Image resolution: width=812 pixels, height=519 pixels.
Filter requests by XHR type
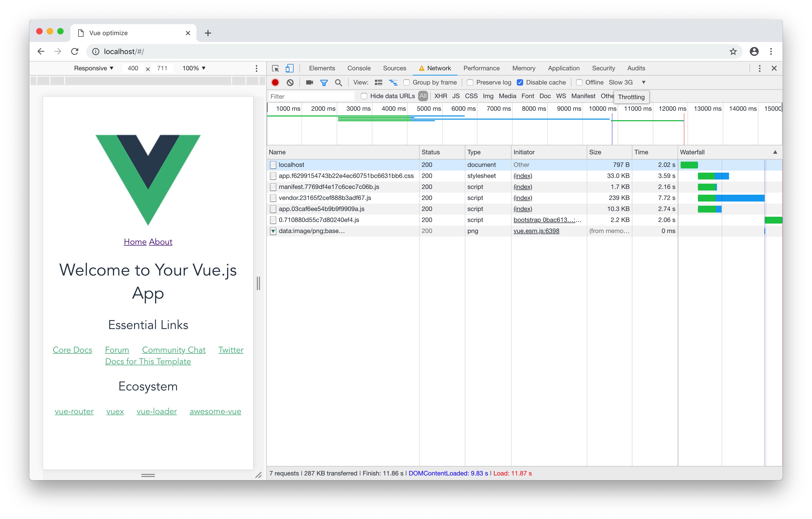440,96
